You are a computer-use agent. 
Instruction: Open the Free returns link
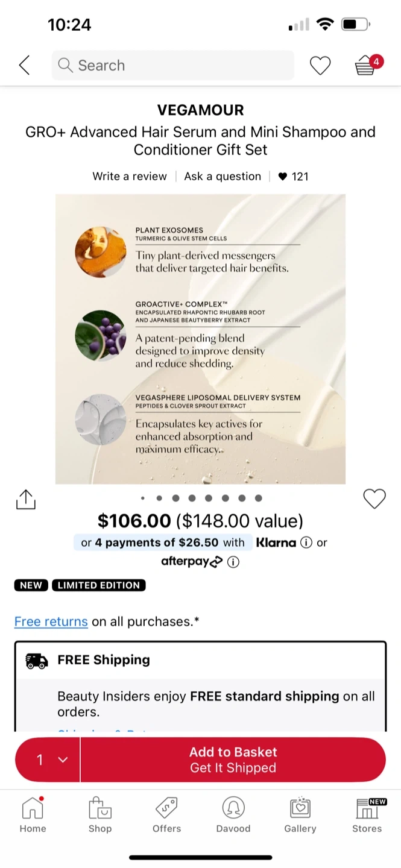tap(51, 621)
